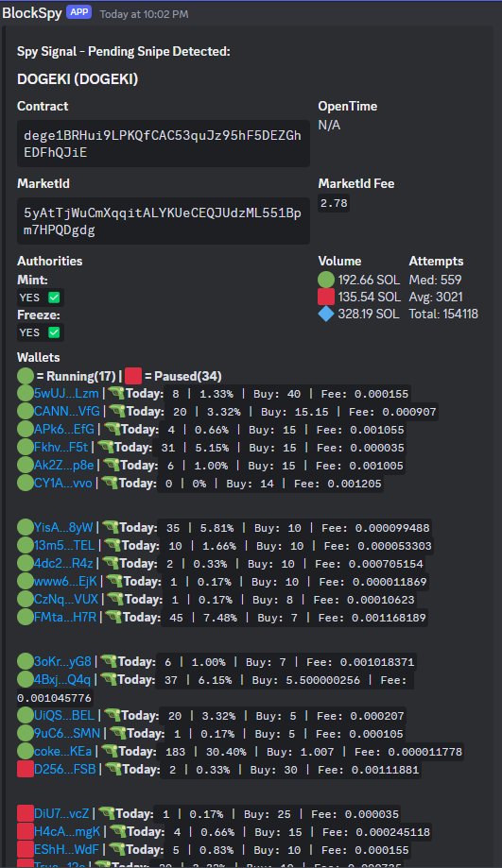Click the green check next to Mint YES
The height and width of the screenshot is (868, 502).
54,298
